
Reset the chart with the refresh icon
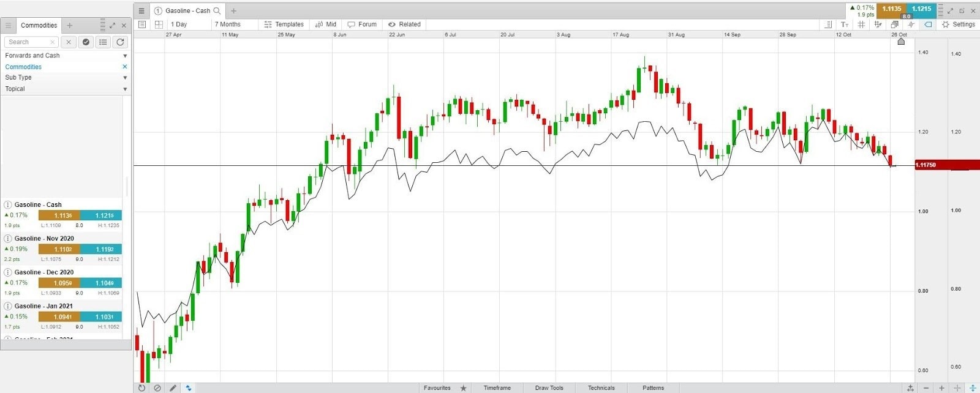[x=141, y=387]
